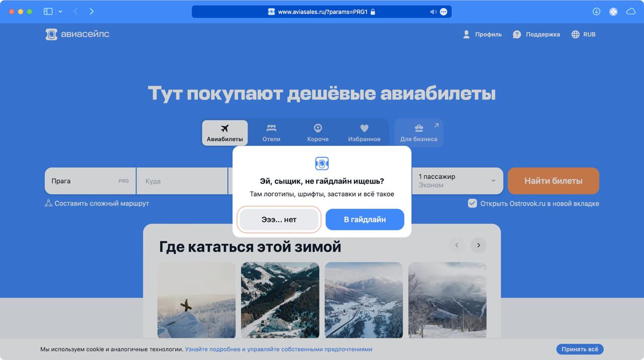644x360 pixels.
Task: Open Для бизнеса with the briefcase icon
Action: coord(419,132)
